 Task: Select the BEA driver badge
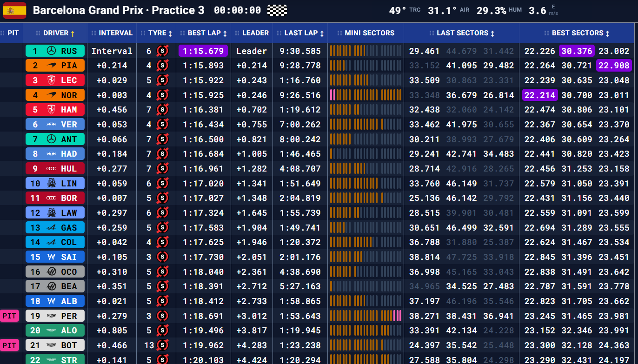55,286
